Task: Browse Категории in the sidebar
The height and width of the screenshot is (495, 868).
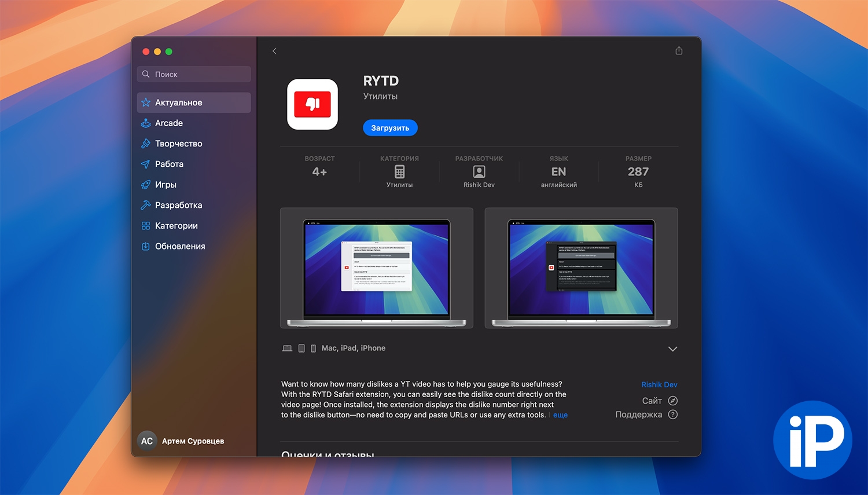Action: (x=194, y=226)
